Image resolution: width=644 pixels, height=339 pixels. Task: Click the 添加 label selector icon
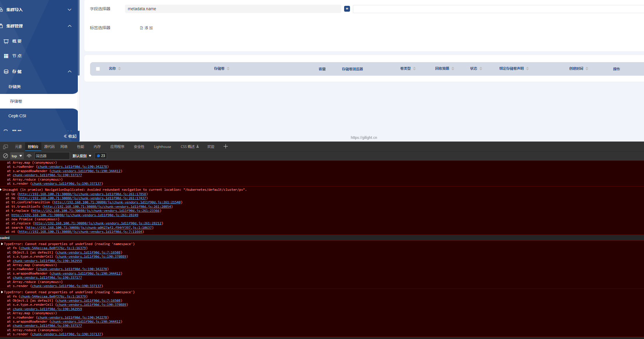pyautogui.click(x=141, y=28)
